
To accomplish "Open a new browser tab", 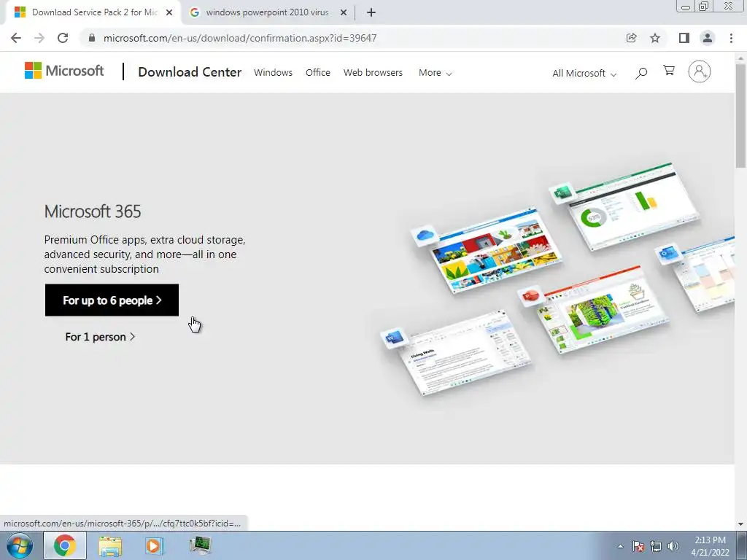I will 371,12.
